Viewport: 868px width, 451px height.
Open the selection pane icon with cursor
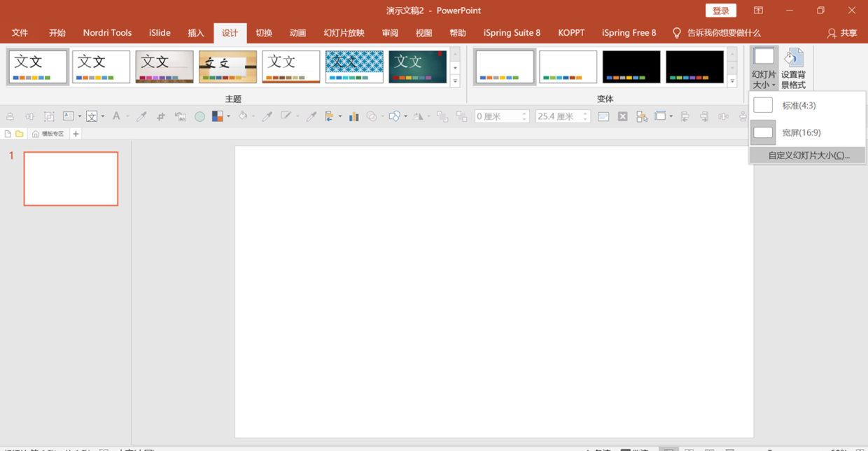coord(642,116)
